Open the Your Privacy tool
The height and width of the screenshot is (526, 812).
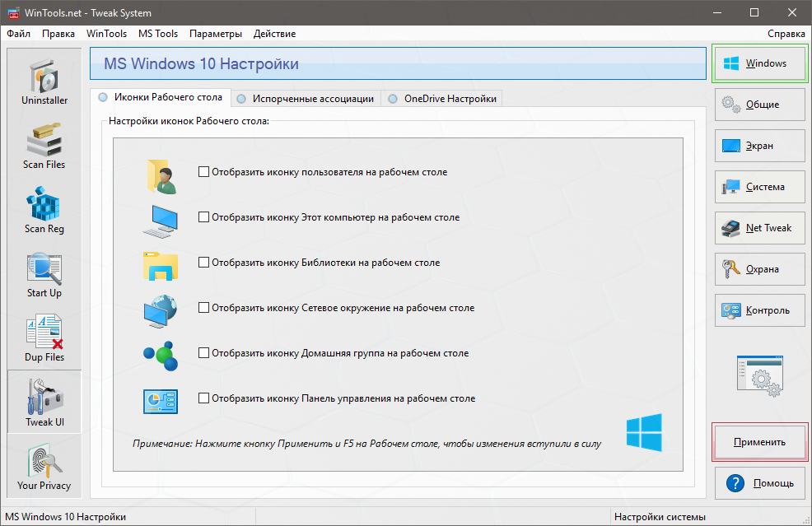coord(44,466)
